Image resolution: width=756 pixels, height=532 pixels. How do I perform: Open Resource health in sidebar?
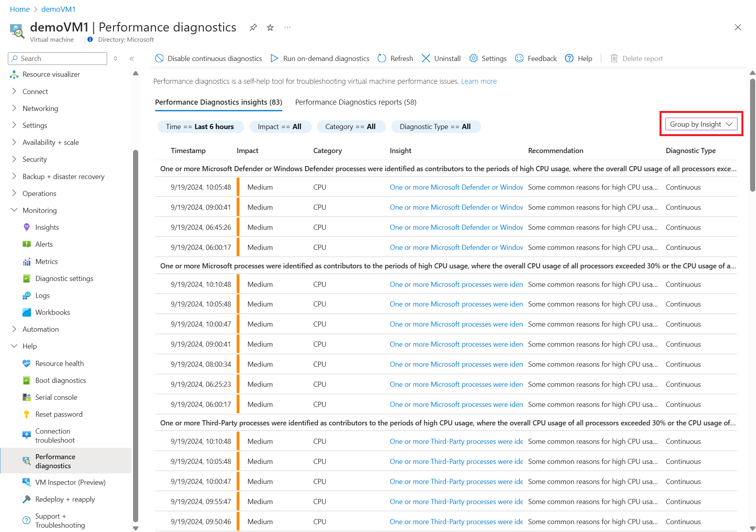(x=59, y=363)
